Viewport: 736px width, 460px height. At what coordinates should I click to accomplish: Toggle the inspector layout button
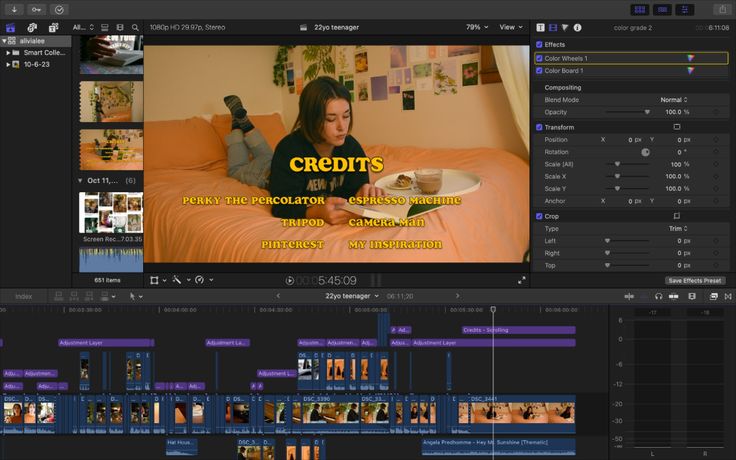click(685, 9)
